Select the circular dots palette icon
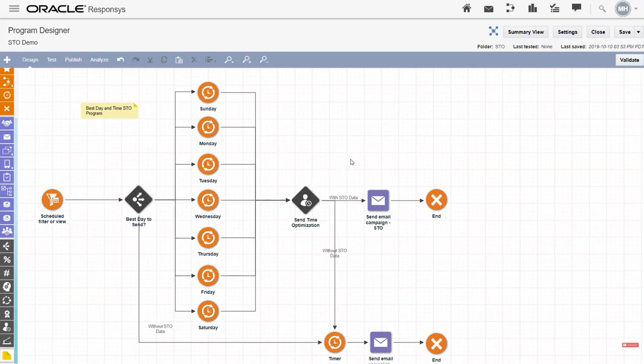The width and height of the screenshot is (644, 364). tap(7, 300)
